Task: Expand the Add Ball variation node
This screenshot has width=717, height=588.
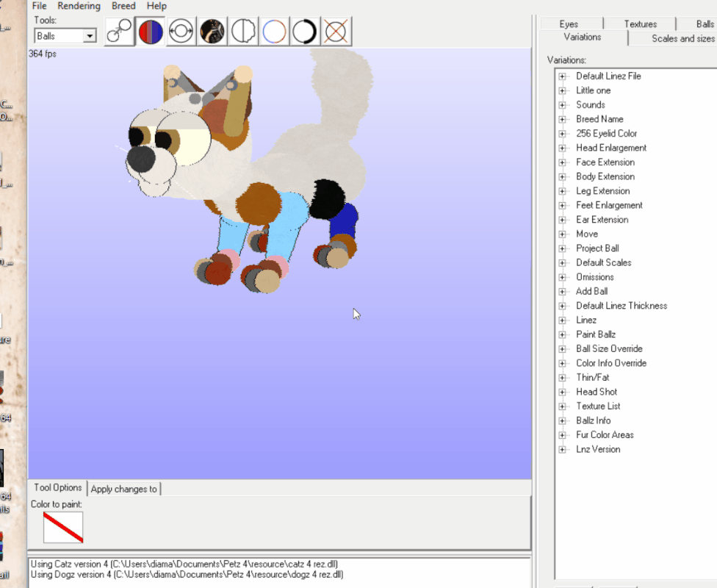Action: [563, 292]
